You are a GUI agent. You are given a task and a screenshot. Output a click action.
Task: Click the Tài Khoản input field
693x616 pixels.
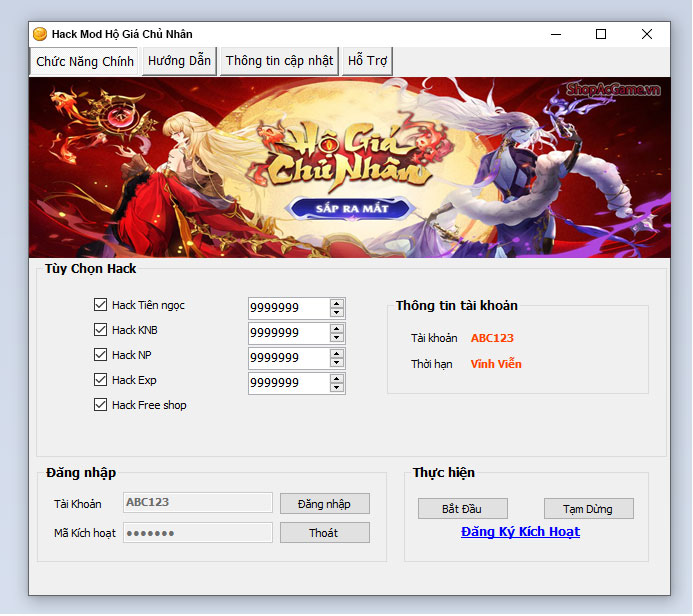click(198, 503)
